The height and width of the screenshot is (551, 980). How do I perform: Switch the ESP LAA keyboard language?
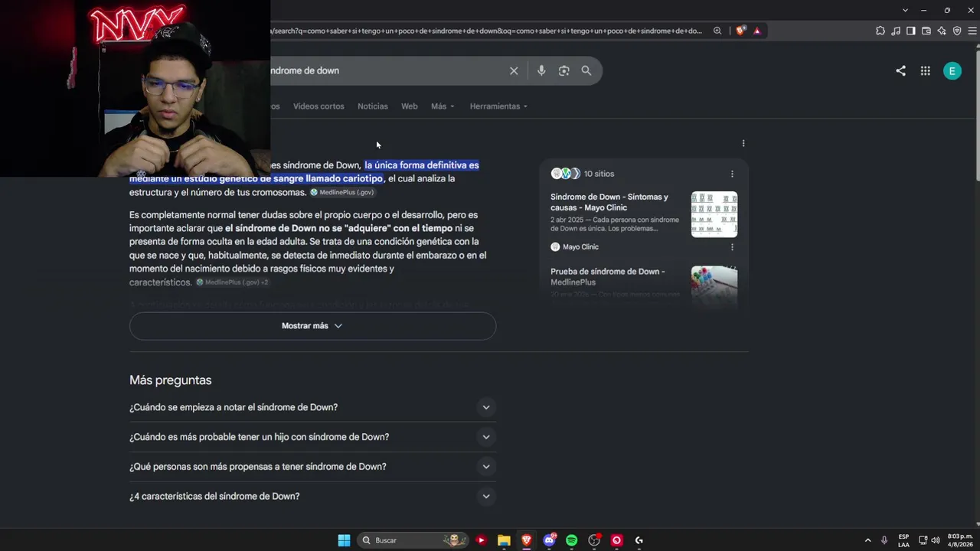pyautogui.click(x=903, y=540)
